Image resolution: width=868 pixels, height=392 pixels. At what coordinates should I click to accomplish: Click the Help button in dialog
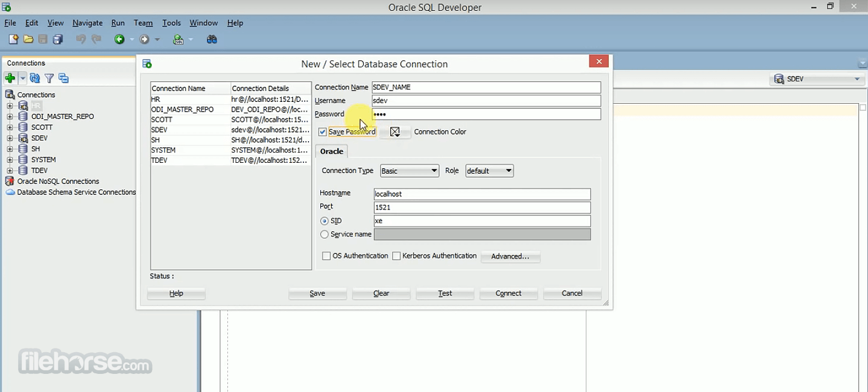click(176, 294)
